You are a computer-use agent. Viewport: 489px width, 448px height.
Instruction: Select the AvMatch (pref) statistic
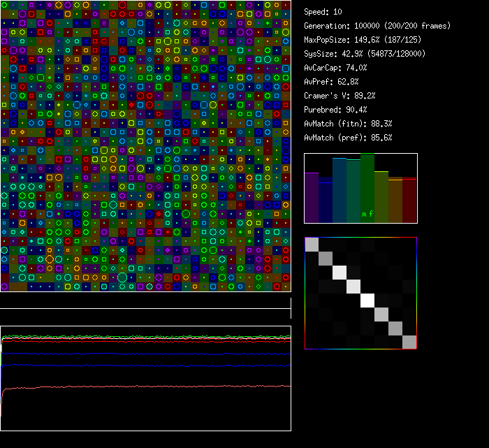[349, 138]
